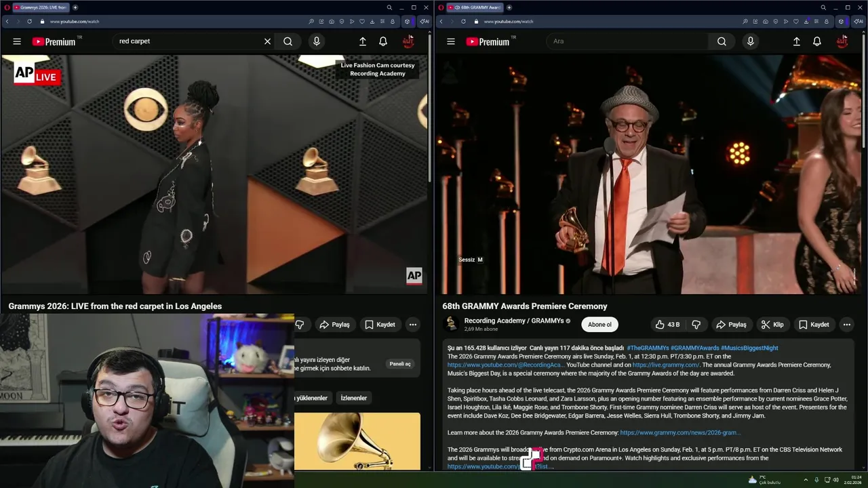Start voice search in right YouTube window
Screen dimensions: 868x488
click(x=750, y=41)
